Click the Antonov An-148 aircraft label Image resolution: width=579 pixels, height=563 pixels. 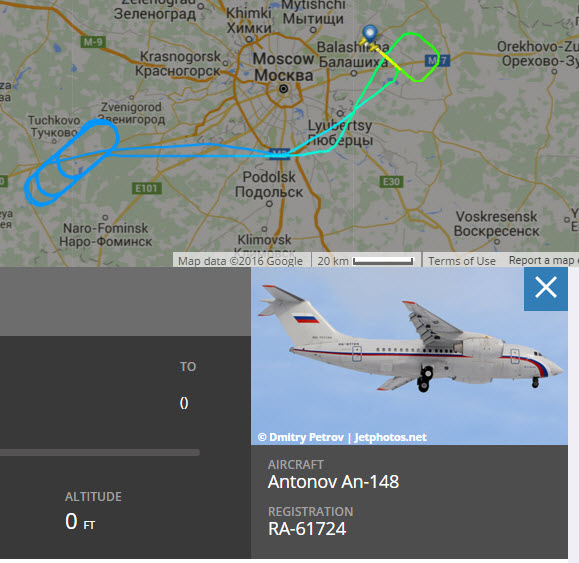coord(333,482)
